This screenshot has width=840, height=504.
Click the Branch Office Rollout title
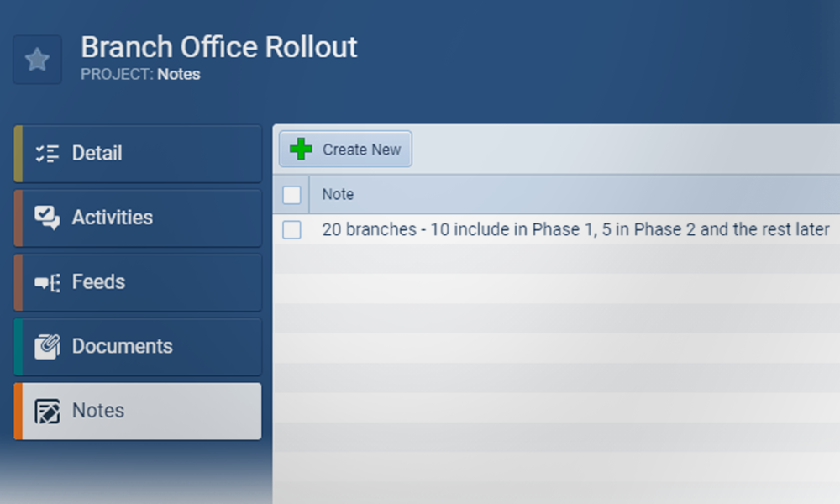click(x=219, y=47)
